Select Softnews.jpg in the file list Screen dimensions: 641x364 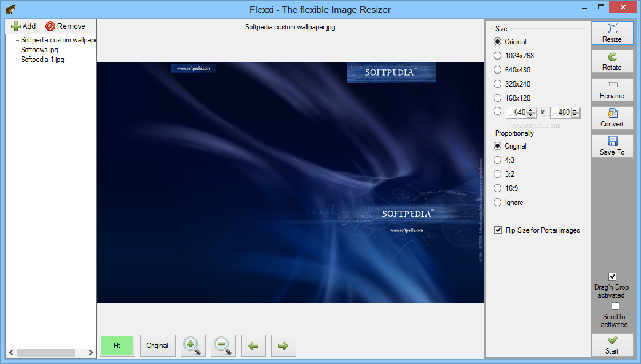pos(40,50)
